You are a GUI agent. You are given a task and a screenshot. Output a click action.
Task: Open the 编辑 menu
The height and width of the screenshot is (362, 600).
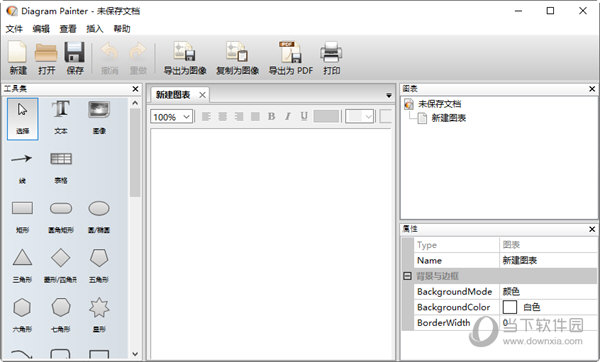[41, 29]
